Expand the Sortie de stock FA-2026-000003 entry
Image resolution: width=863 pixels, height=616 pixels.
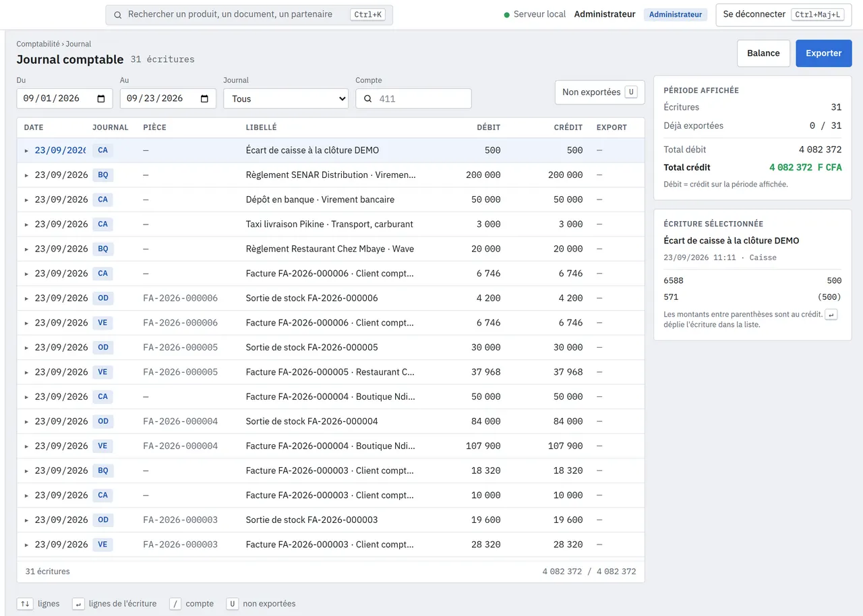(27, 520)
